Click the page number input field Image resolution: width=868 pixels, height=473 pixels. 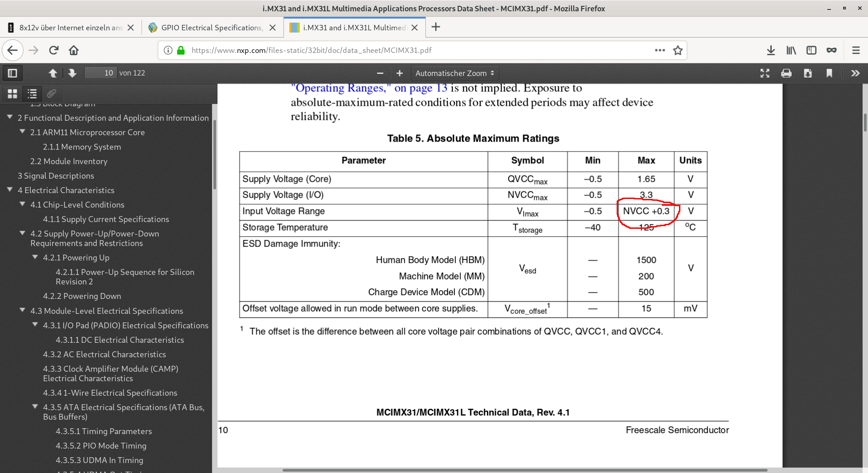(x=101, y=73)
